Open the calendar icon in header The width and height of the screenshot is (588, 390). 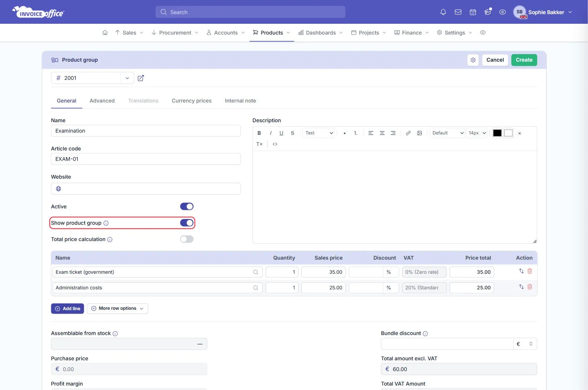point(473,12)
